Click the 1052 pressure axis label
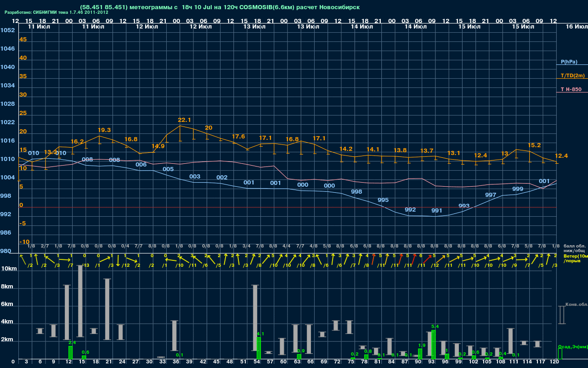Viewport: 588px width, 368px height. (x=8, y=30)
